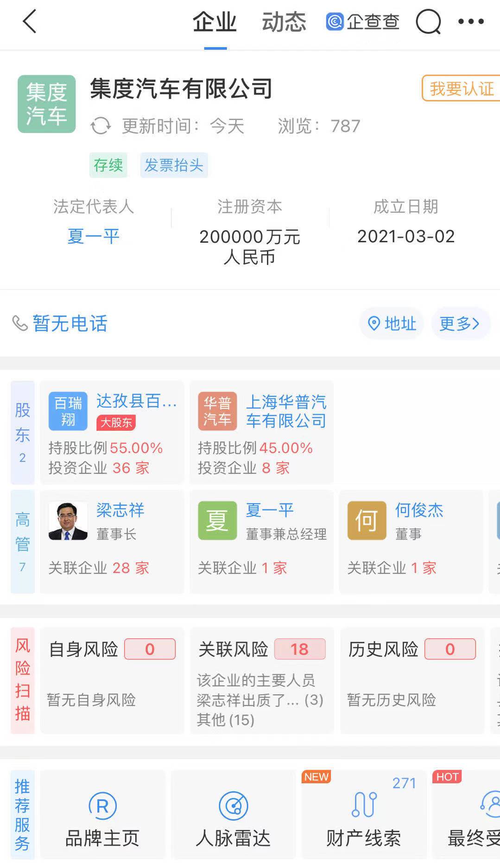Tap the 271 count on 财产线索
The image size is (500, 868).
tap(404, 783)
